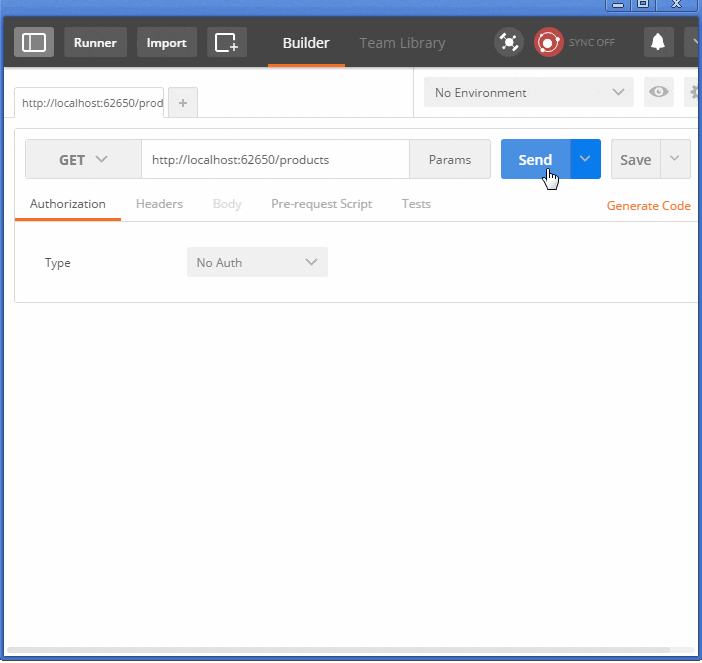Click the environment quick look eye icon
This screenshot has height=663, width=702.
659,92
